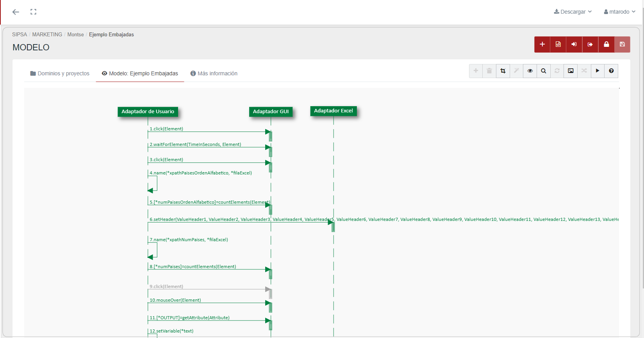Click the SIPSA breadcrumb link

(x=20, y=34)
